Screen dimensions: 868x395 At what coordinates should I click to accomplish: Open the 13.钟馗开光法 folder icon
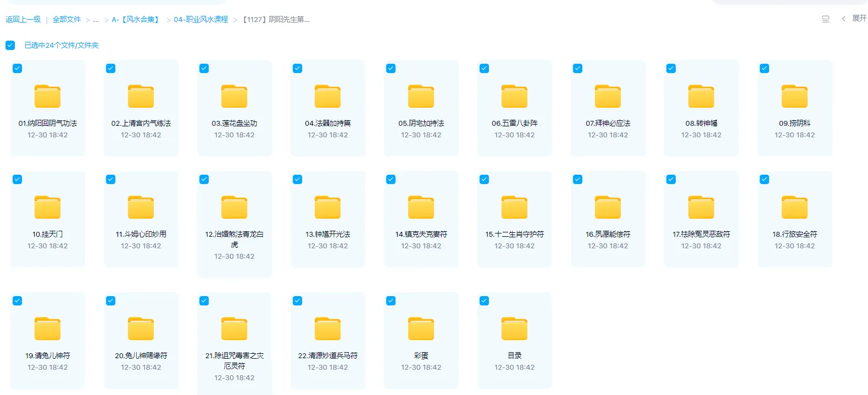[327, 208]
